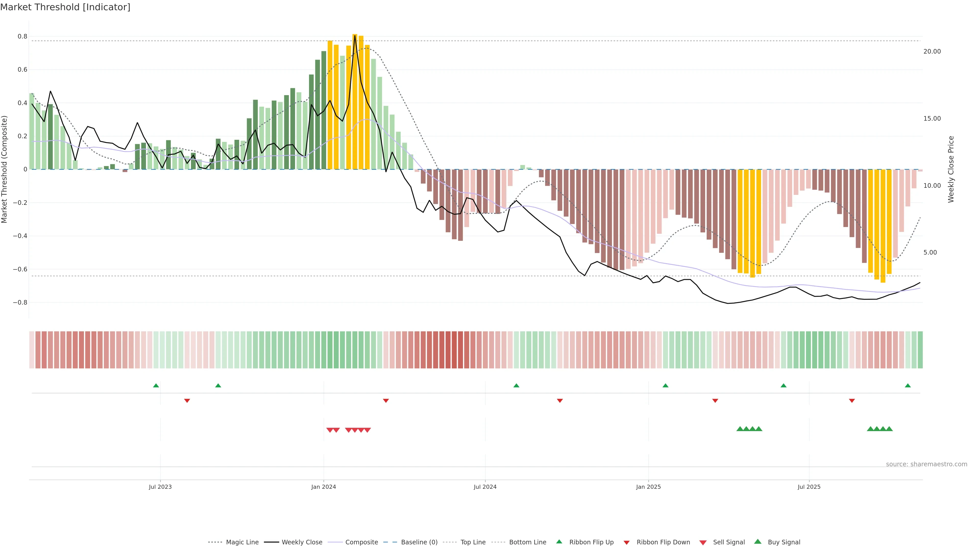980x551 pixels.
Task: Click the Weekly Close Price axis title
Action: pos(951,169)
